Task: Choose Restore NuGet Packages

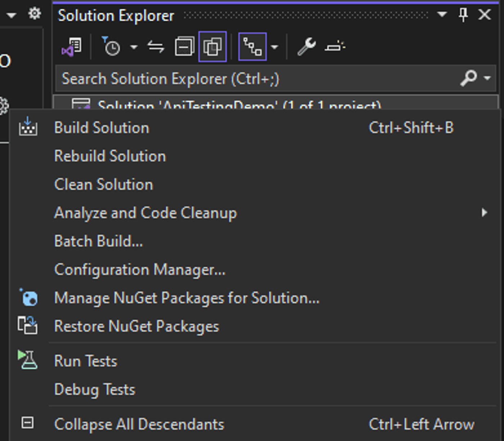Action: point(255,327)
